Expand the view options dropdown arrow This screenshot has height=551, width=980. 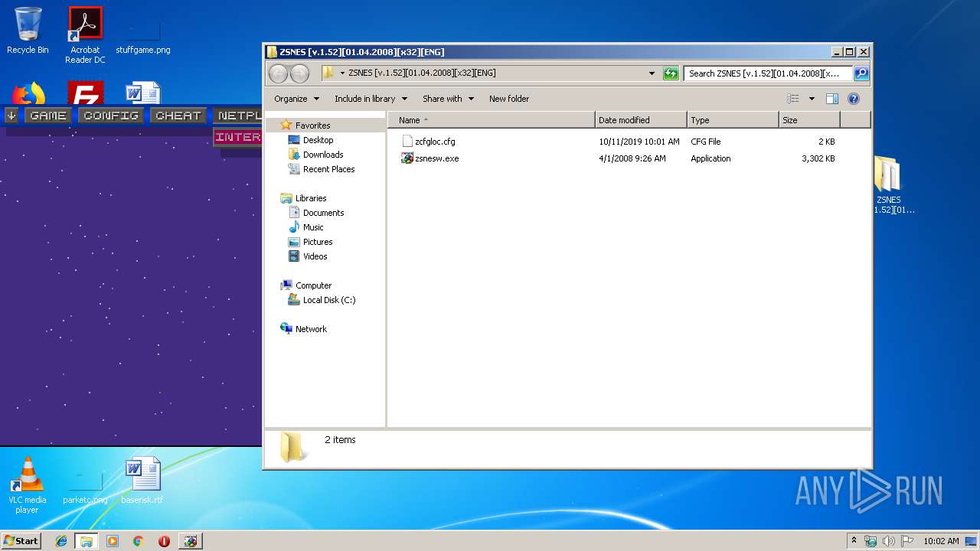[x=812, y=99]
